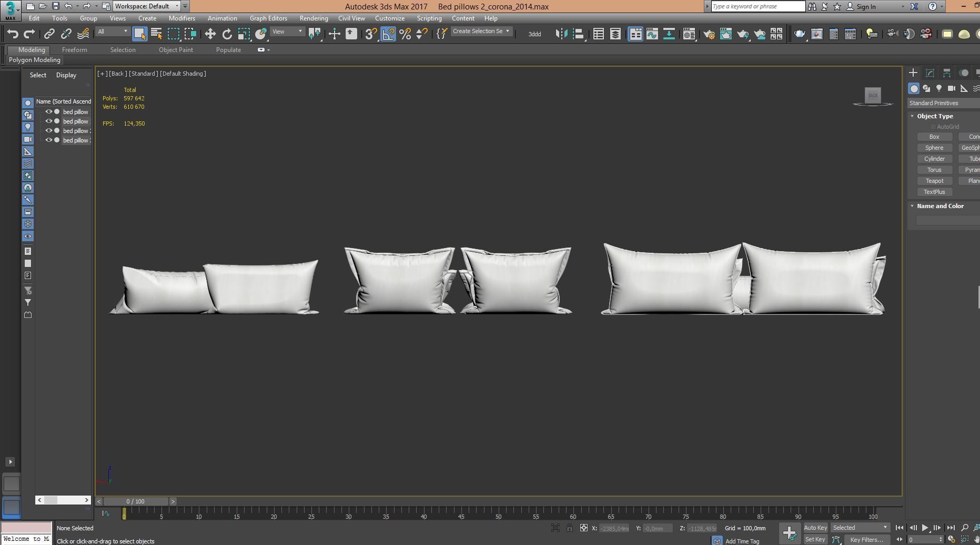Open the Rendering menu
The image size is (980, 545).
[x=314, y=18]
